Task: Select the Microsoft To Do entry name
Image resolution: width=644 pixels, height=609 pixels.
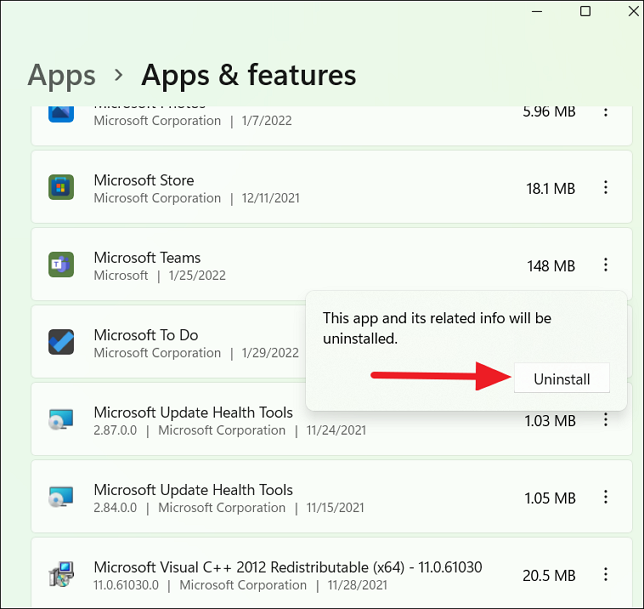Action: (x=146, y=335)
